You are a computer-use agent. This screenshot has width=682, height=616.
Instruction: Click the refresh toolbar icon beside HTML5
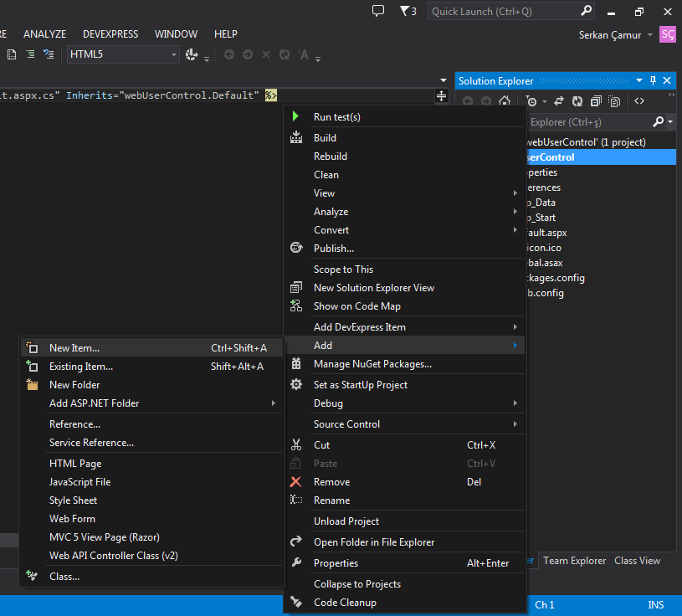[x=285, y=54]
